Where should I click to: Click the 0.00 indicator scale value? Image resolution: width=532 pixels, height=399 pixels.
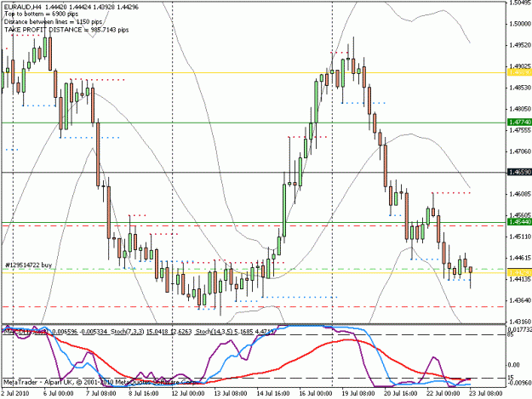tap(513, 365)
